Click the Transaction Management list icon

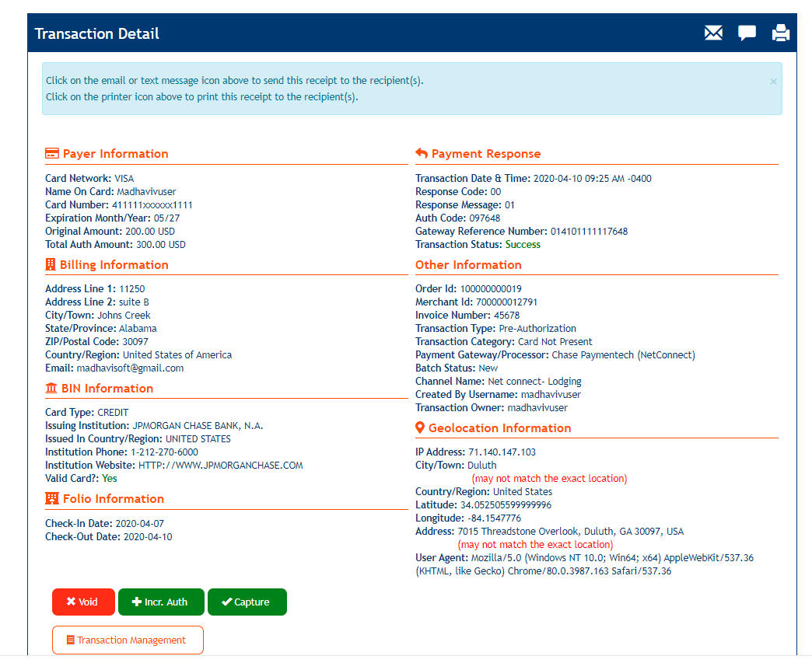[70, 639]
